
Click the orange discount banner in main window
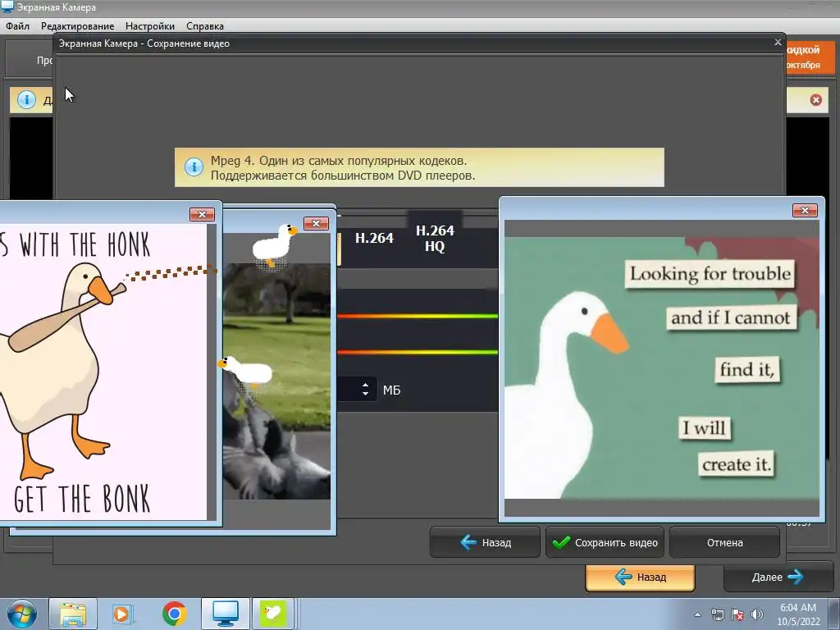point(810,57)
